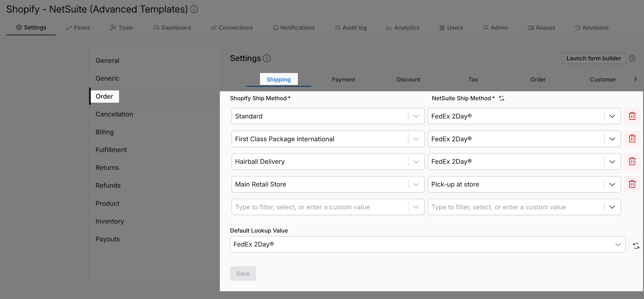Click the Aliases book icon
This screenshot has width=644, height=299.
(530, 28)
